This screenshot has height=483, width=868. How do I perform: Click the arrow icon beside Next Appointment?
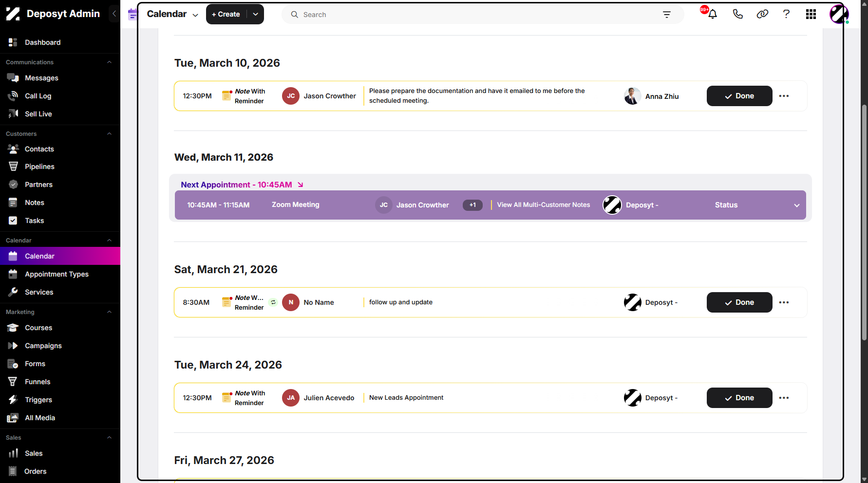coord(301,185)
